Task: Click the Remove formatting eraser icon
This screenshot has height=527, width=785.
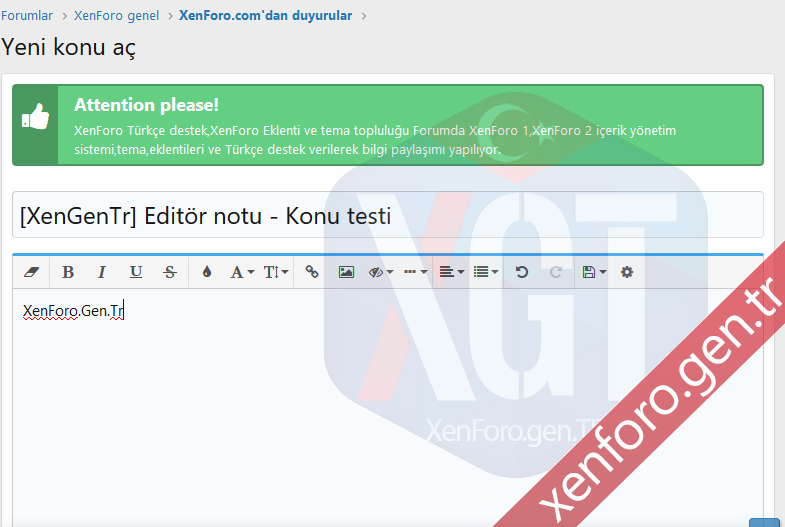Action: click(x=32, y=272)
